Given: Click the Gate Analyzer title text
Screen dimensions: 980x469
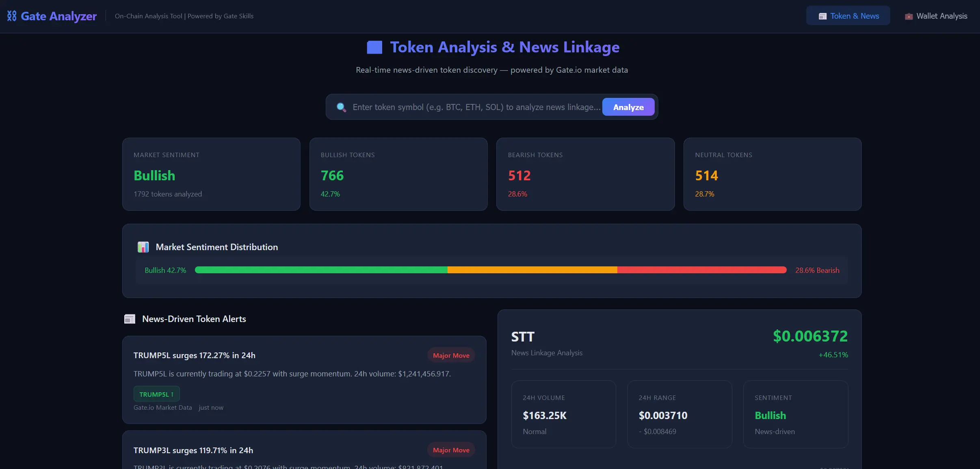Looking at the screenshot, I should tap(58, 16).
